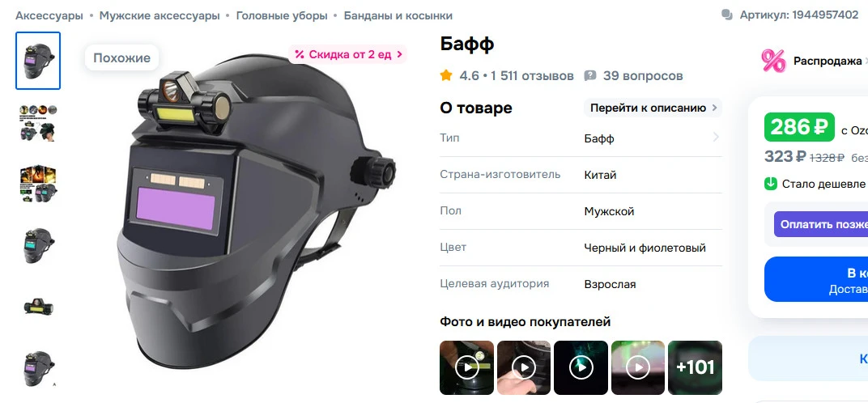Click the chat icon beside Артикул
The width and height of the screenshot is (868, 403).
[727, 15]
